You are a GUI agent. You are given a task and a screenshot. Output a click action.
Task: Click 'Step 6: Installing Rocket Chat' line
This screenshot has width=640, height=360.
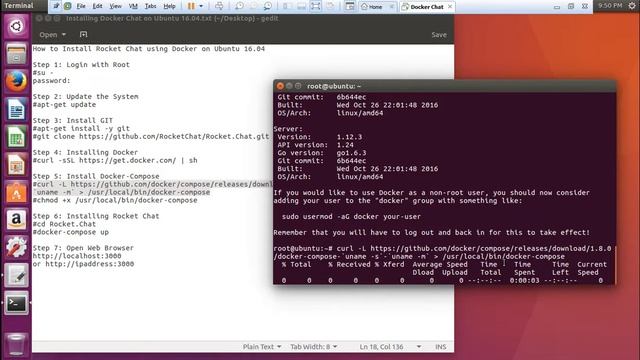click(96, 216)
